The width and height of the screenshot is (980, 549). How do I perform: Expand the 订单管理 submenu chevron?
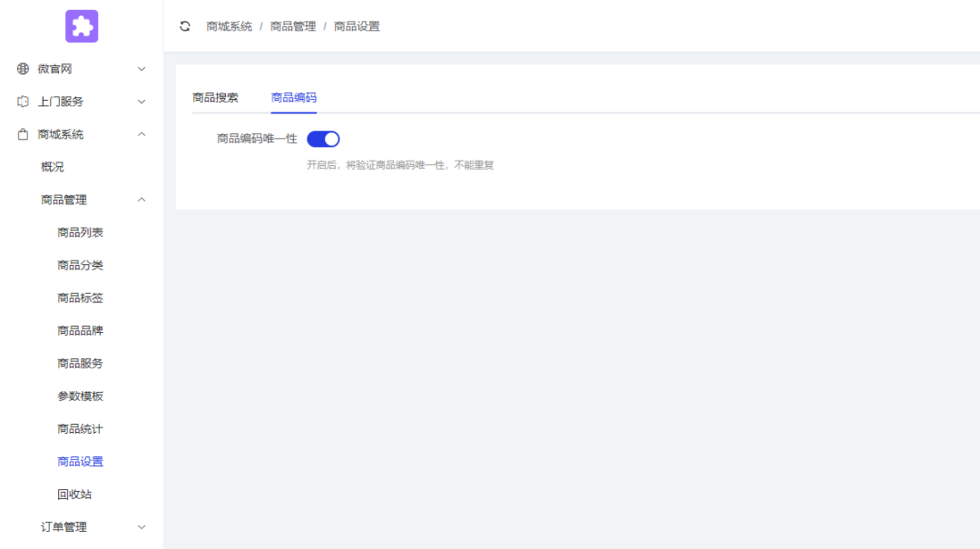point(142,527)
